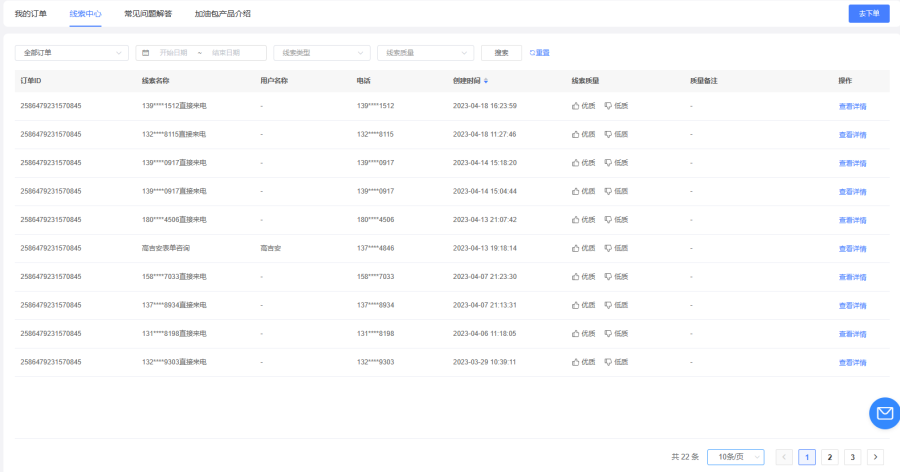Open the 加油包产品介绍 tab
The width and height of the screenshot is (900, 472).
click(x=223, y=13)
